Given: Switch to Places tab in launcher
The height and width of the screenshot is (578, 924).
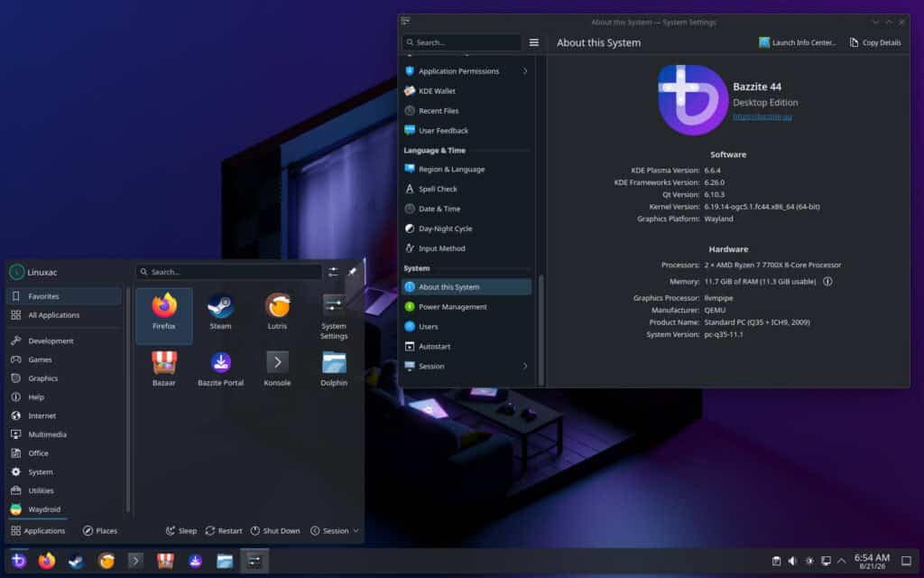Looking at the screenshot, I should tap(99, 531).
